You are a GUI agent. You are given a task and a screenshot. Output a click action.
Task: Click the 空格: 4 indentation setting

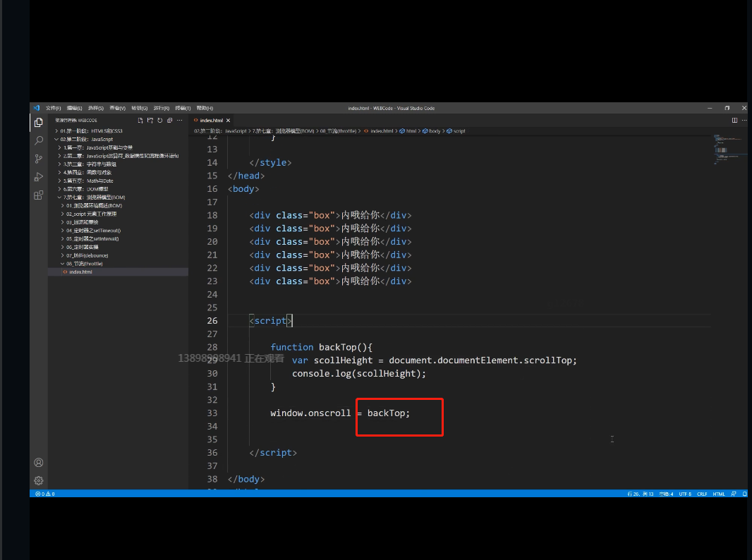click(x=666, y=494)
